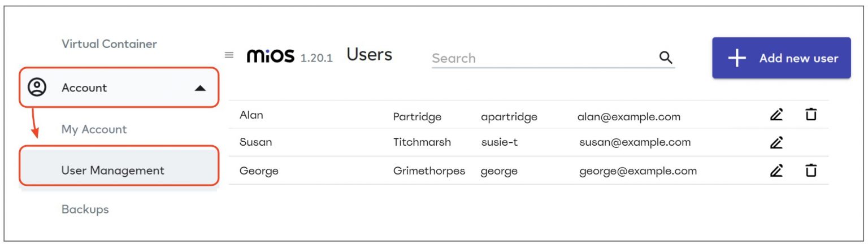Select Alan's email alan@example.com
The width and height of the screenshot is (868, 249).
628,117
